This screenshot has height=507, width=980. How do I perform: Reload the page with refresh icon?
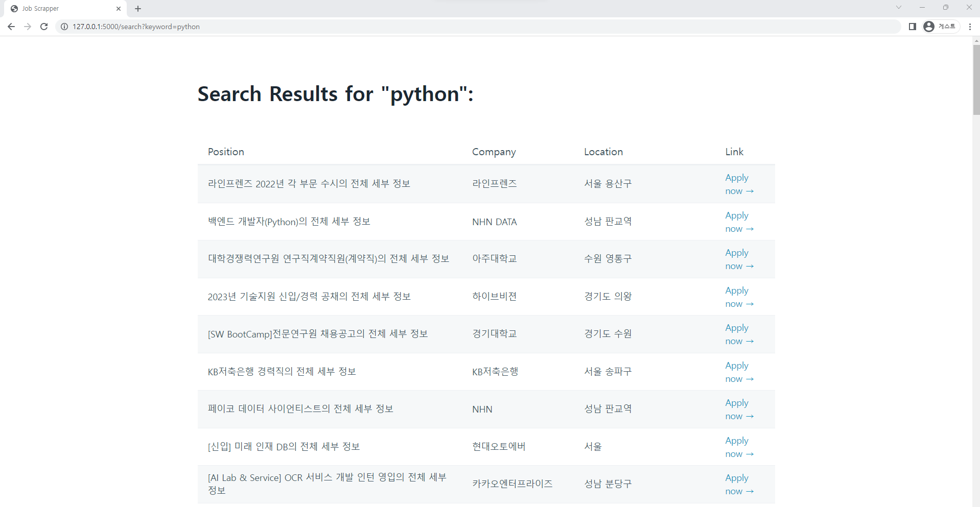[x=44, y=27]
